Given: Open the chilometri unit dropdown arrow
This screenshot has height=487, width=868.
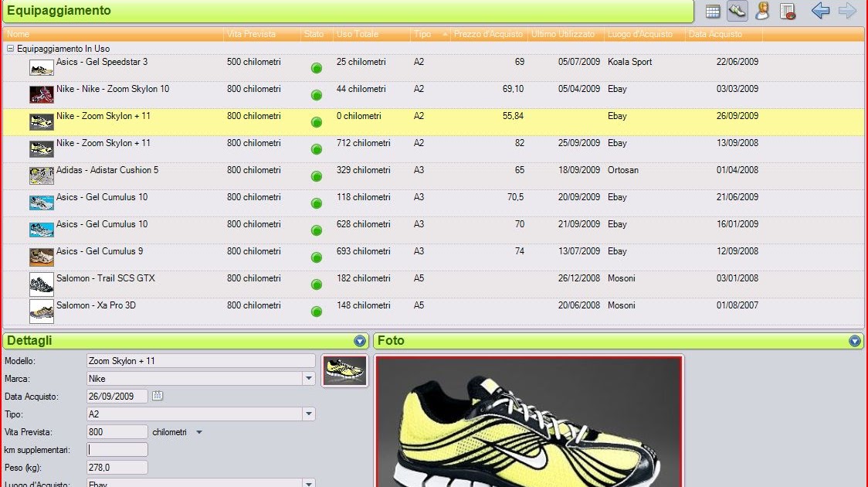Looking at the screenshot, I should click(199, 432).
